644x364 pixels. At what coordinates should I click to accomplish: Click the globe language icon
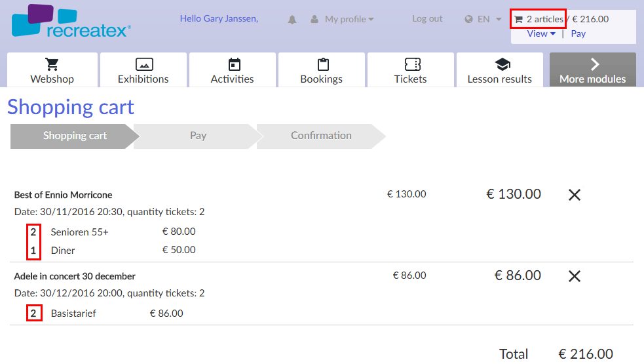[468, 20]
